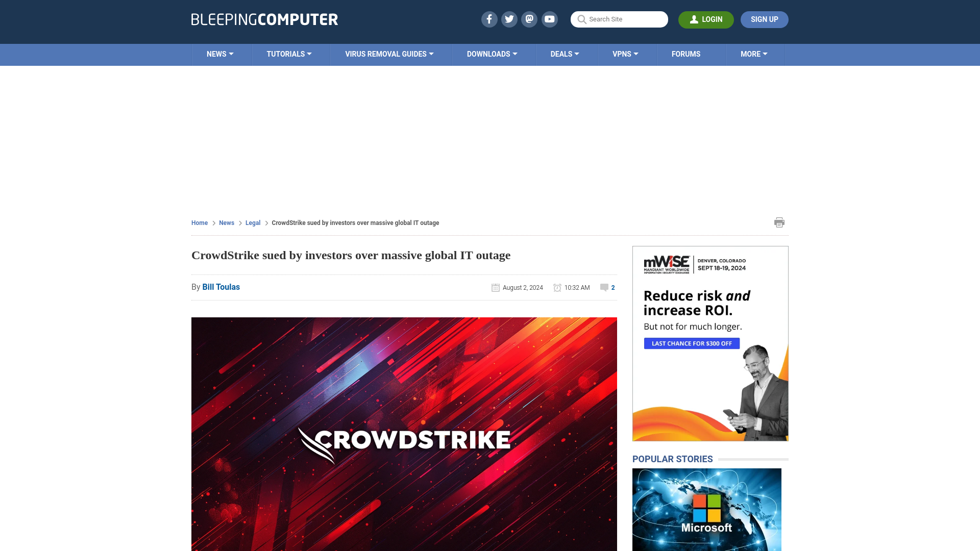Click the print article icon
This screenshot has height=551, width=980.
pyautogui.click(x=779, y=222)
